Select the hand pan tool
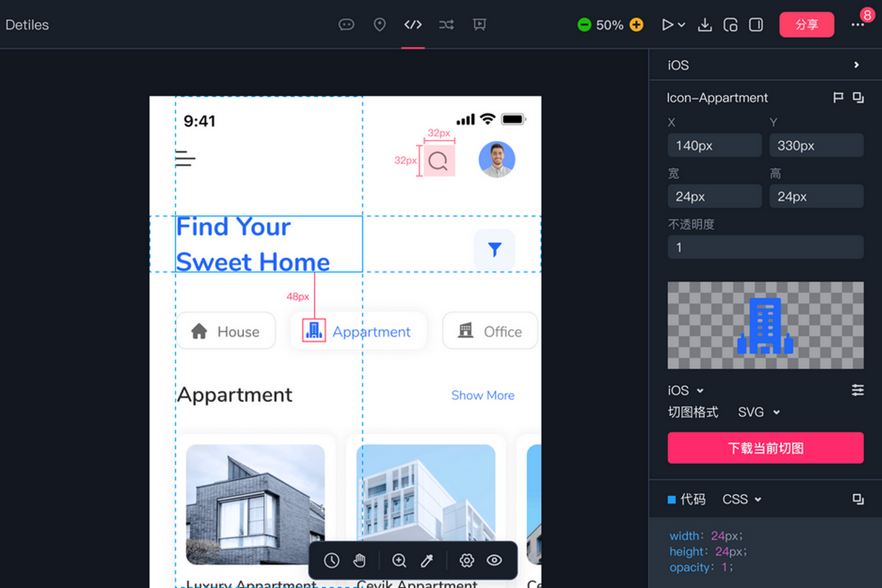Screen dimensions: 882x588 pyautogui.click(x=359, y=561)
